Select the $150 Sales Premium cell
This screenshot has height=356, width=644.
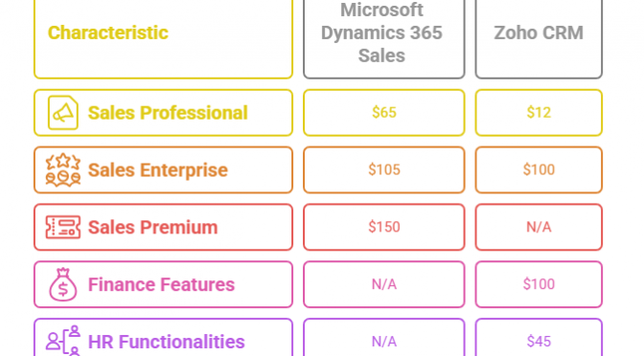384,227
